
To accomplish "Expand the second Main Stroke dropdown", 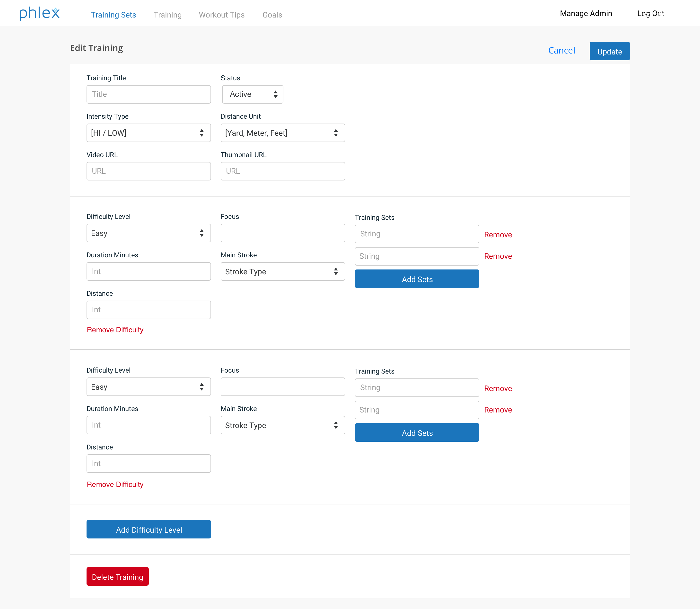I will click(x=282, y=425).
